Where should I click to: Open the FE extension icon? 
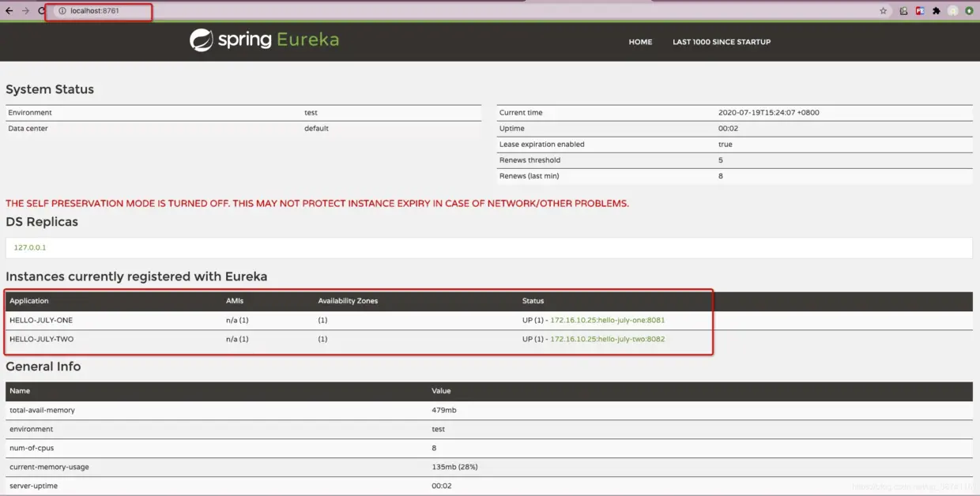pyautogui.click(x=920, y=11)
